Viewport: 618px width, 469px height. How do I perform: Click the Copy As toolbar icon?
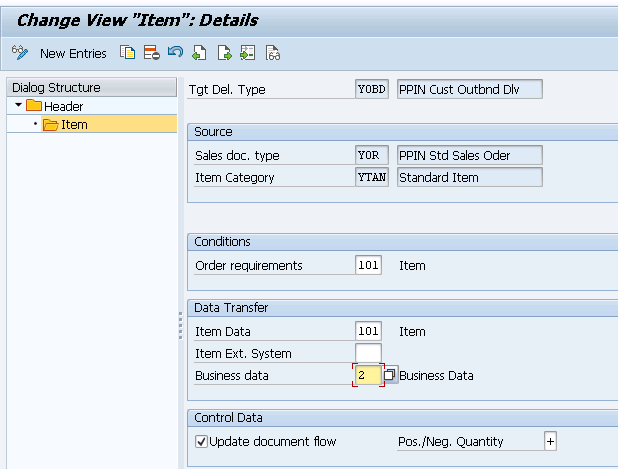127,52
